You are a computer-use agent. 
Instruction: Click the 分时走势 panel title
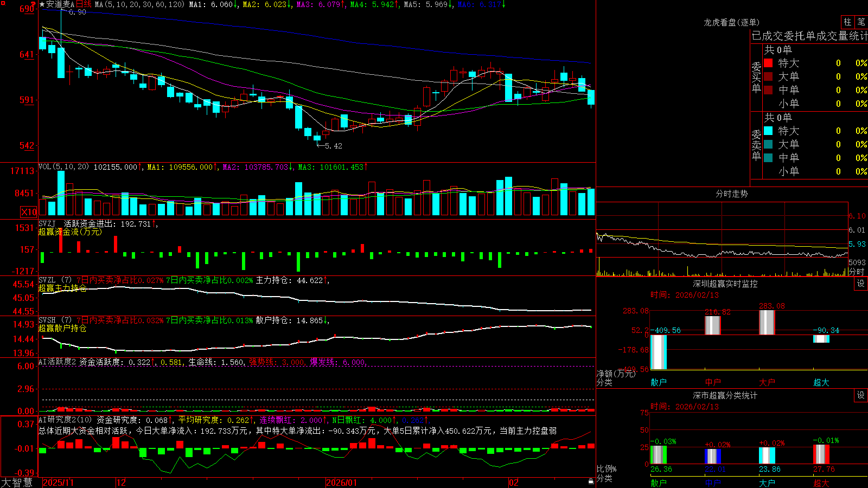tap(731, 194)
